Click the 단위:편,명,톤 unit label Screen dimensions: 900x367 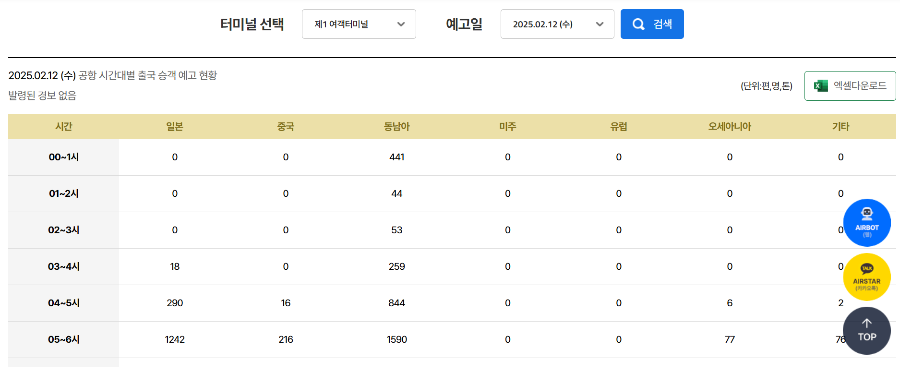click(766, 87)
